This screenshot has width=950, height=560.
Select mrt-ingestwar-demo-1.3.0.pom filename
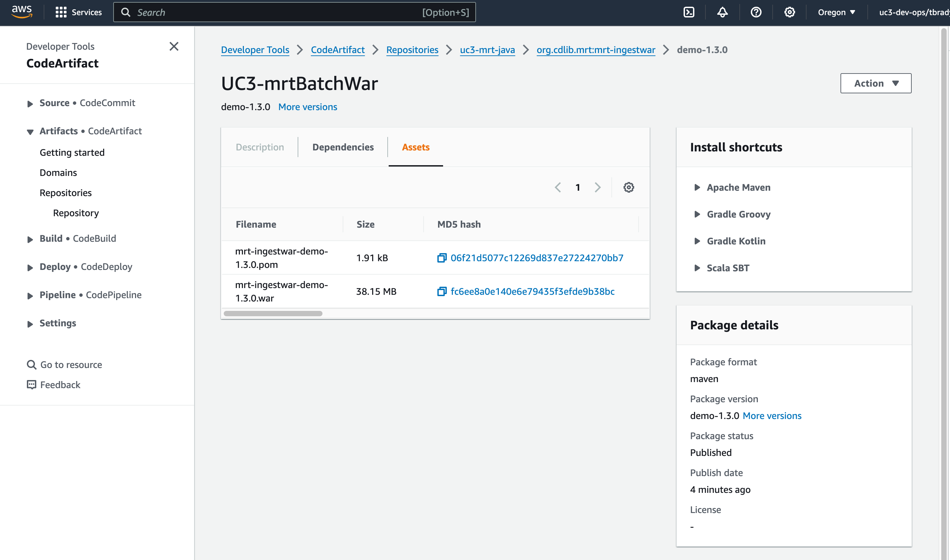coord(282,258)
